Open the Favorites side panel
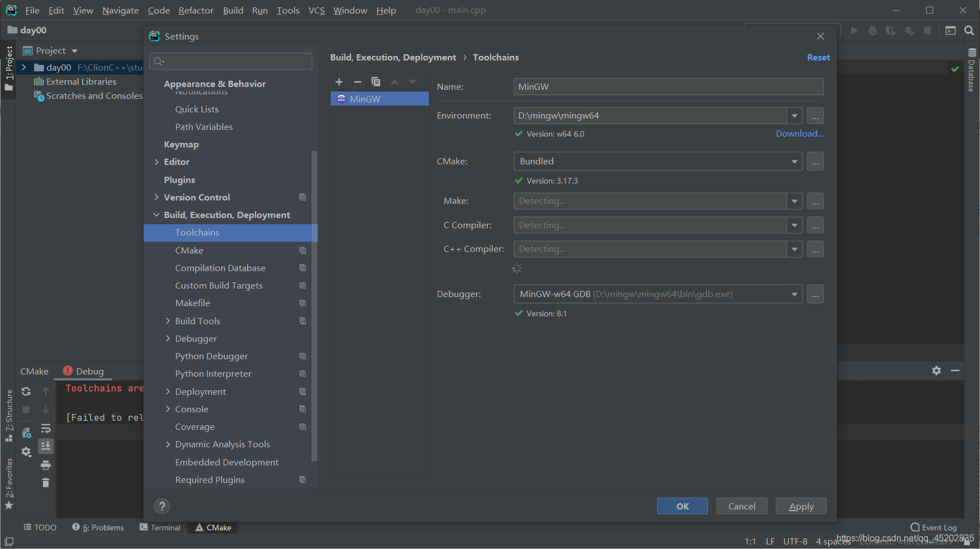The width and height of the screenshot is (980, 549). coord(9,483)
